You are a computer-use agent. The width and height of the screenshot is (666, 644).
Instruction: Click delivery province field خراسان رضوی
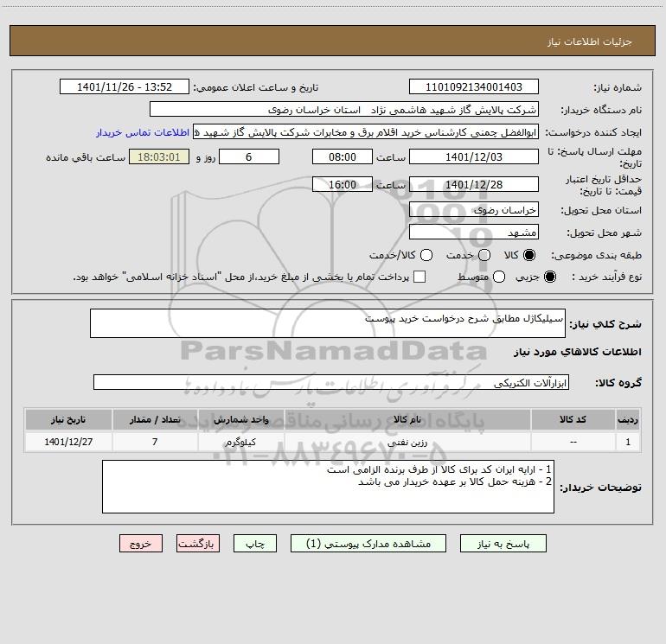(x=474, y=209)
